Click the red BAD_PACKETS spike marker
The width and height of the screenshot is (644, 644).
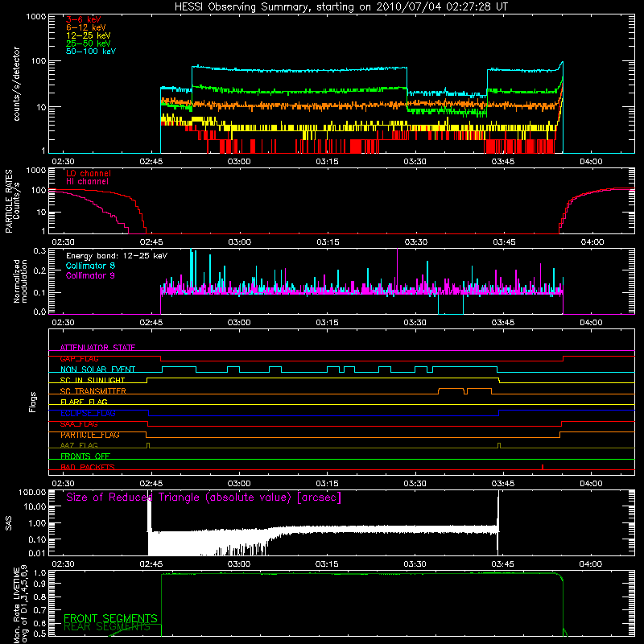(543, 467)
